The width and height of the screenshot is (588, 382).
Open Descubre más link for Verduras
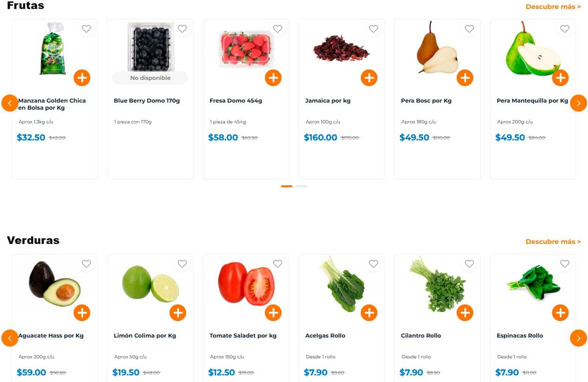553,242
